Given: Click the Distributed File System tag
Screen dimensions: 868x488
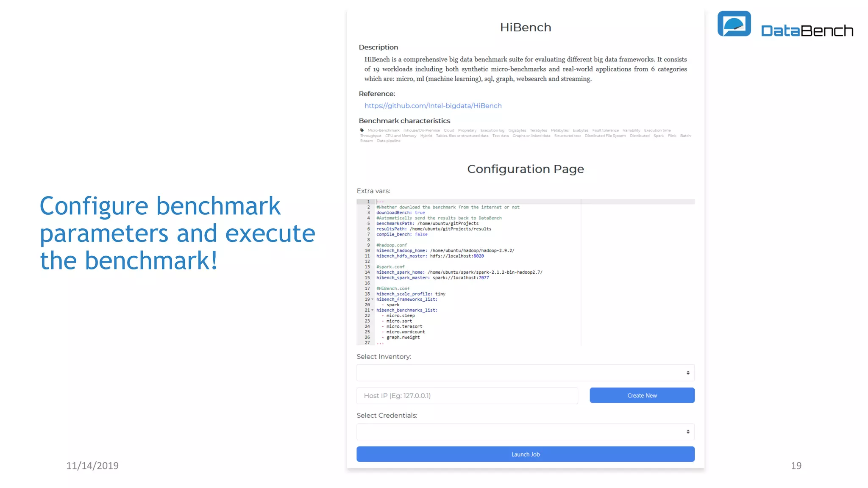Looking at the screenshot, I should pos(605,136).
